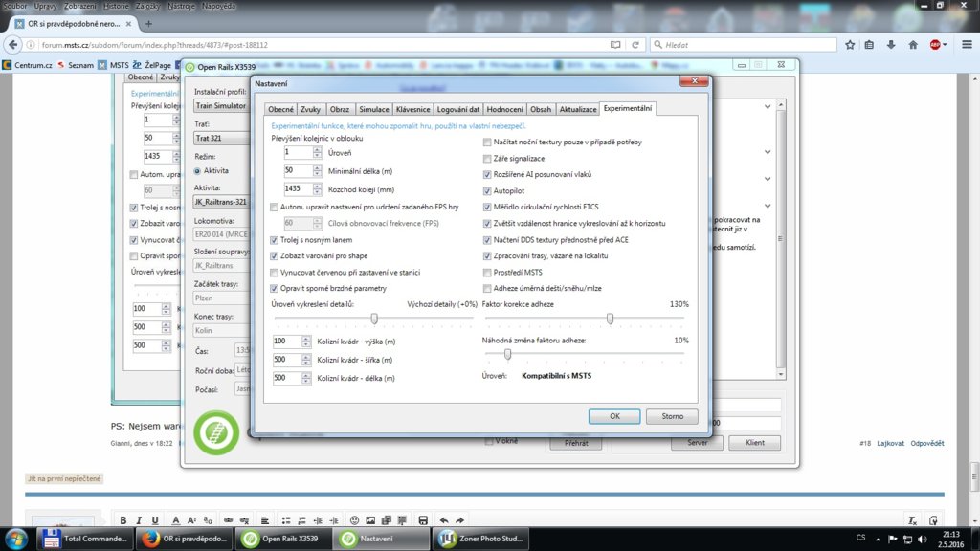Screen dimensions: 980x551
Task: Click the Lajkovat link on the post
Action: [890, 443]
